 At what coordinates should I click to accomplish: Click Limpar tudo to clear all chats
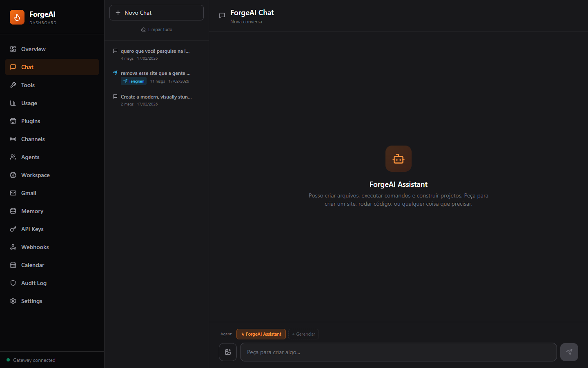click(x=156, y=29)
